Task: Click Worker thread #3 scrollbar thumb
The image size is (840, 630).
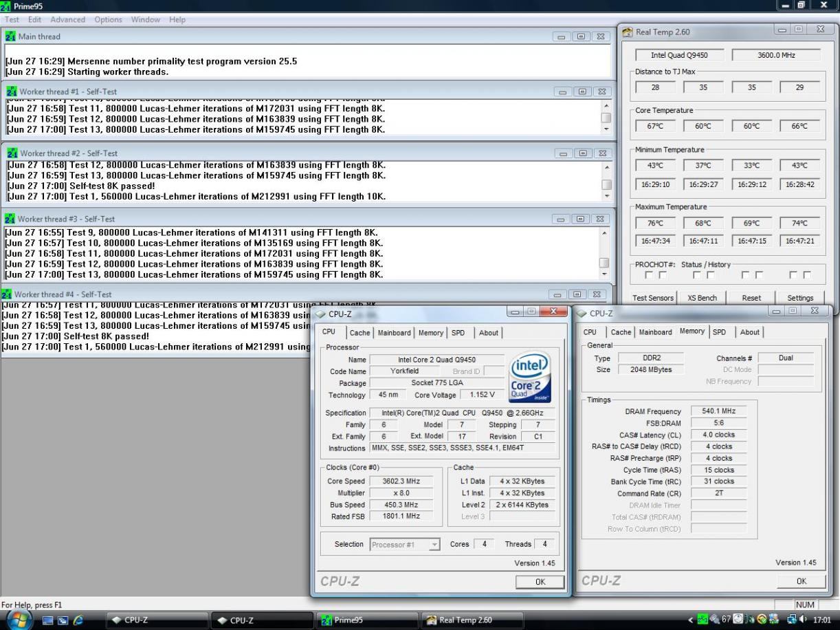Action: 604,263
